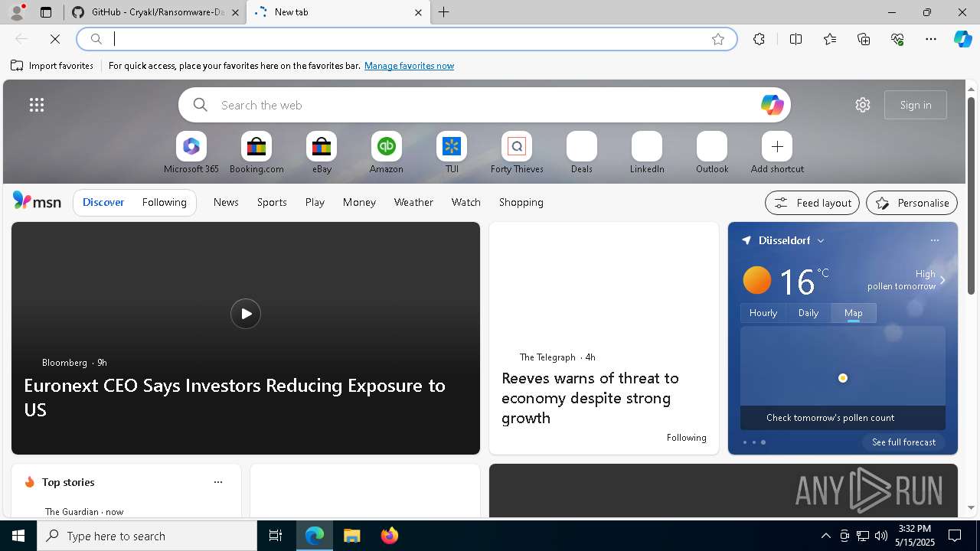Add a new shortcut tile
The width and height of the screenshot is (980, 551).
[777, 153]
